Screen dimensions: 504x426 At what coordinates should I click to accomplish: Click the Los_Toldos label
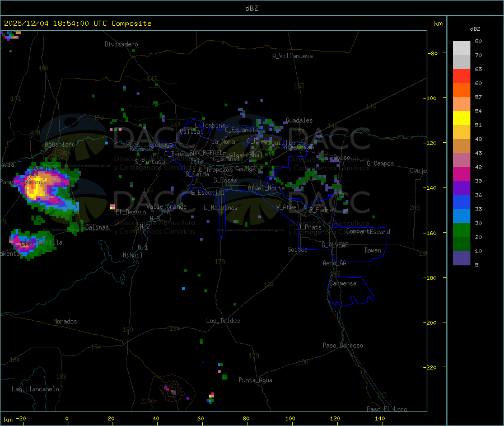(x=223, y=321)
